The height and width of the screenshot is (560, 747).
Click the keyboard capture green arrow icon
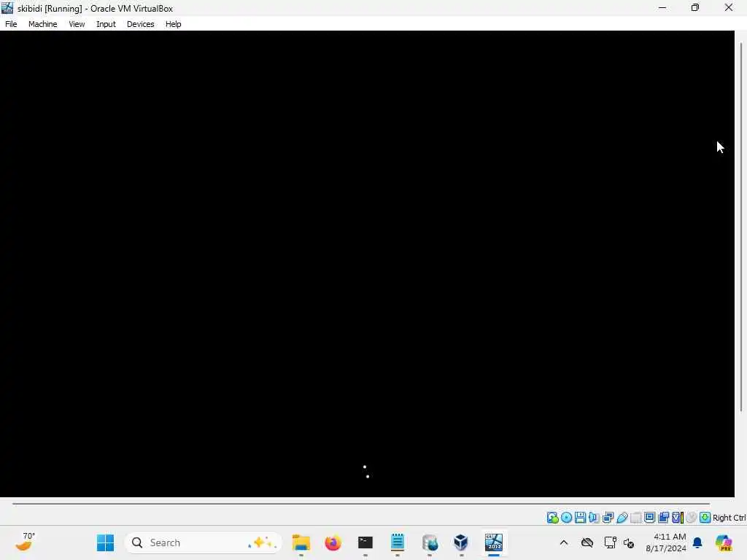tap(705, 518)
